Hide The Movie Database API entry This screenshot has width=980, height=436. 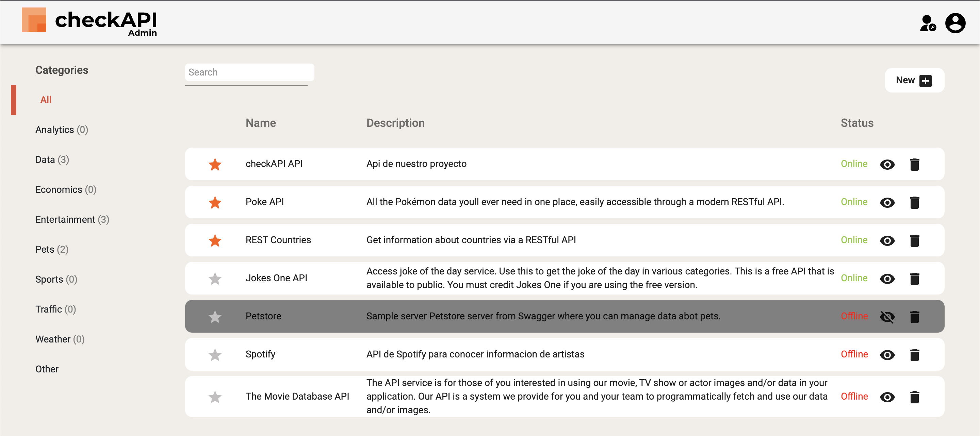[887, 397]
